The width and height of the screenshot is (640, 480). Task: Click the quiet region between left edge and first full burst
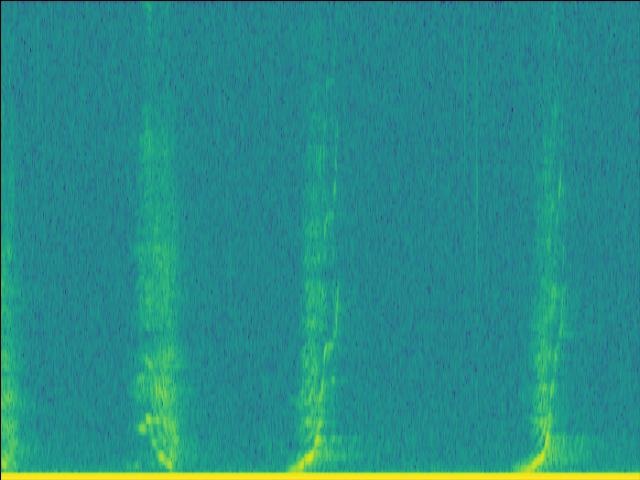click(x=70, y=250)
